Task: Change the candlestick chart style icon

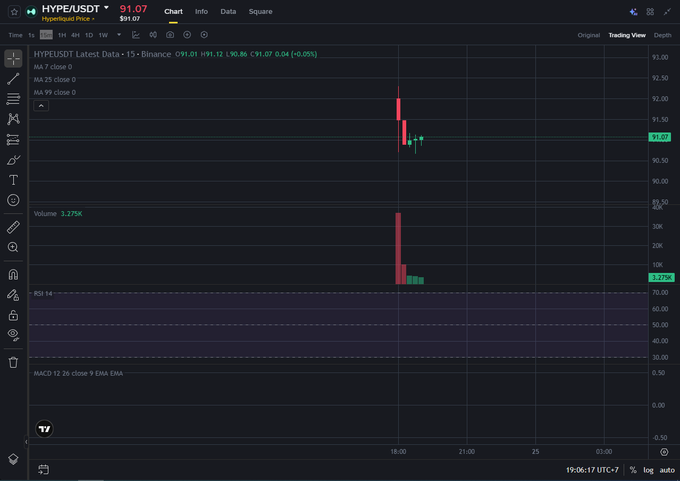Action: (x=153, y=35)
